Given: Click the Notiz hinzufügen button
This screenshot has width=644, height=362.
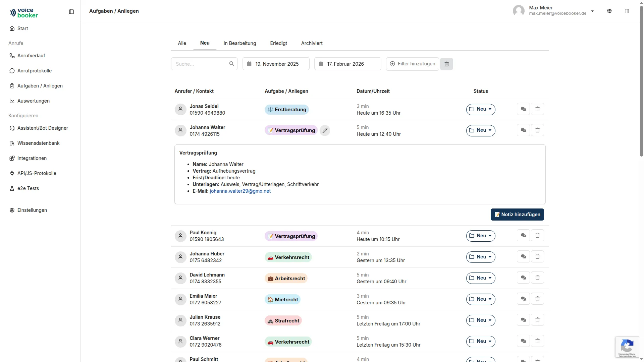Looking at the screenshot, I should [x=517, y=215].
